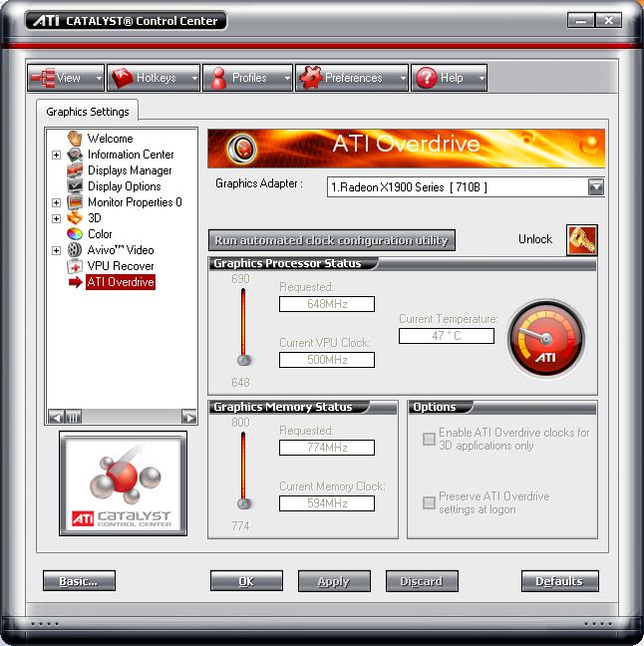Click the Displays Manager icon
The width and height of the screenshot is (644, 646).
pos(75,170)
